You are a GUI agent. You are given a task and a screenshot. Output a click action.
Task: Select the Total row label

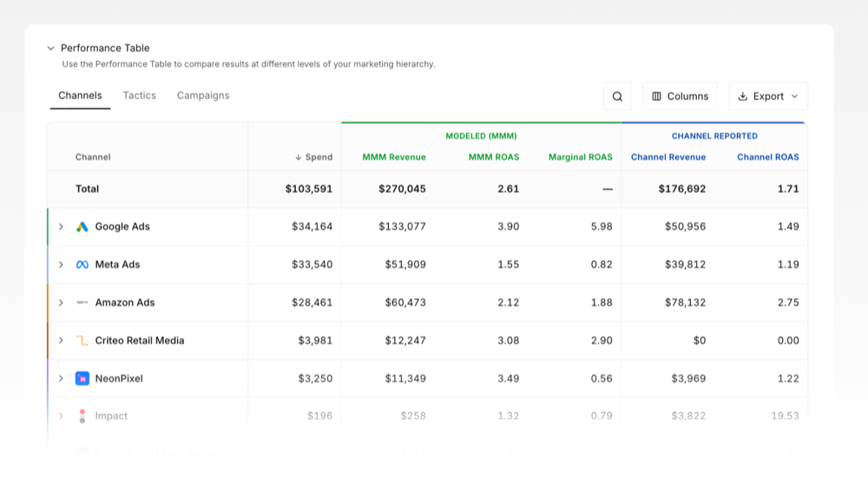tap(87, 189)
